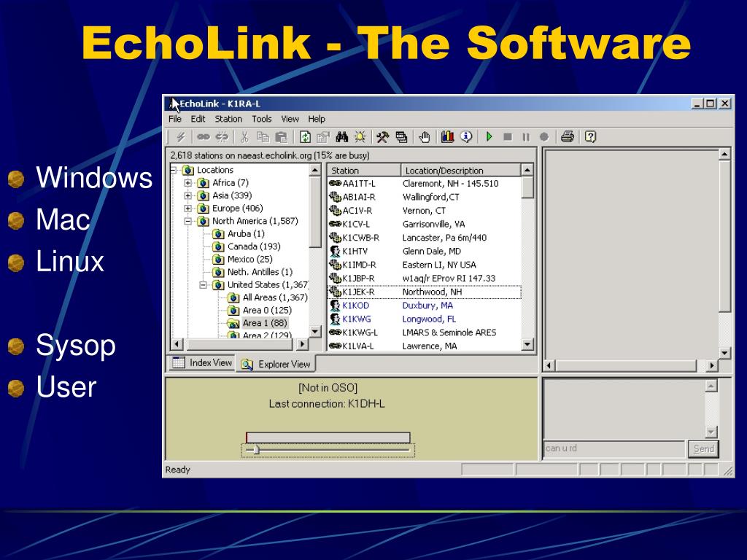
Task: Click the Stop square toolbar button
Action: (x=508, y=137)
